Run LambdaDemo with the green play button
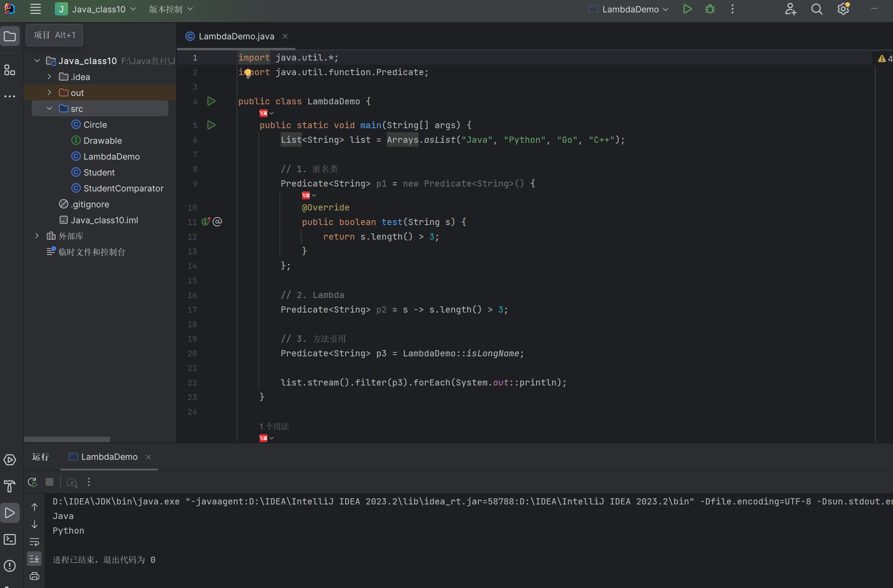 [687, 9]
